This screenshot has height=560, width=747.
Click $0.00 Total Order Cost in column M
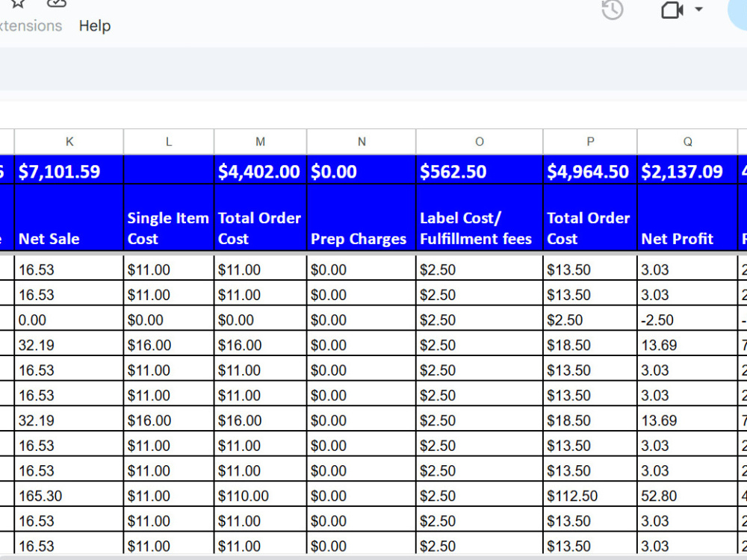(260, 320)
